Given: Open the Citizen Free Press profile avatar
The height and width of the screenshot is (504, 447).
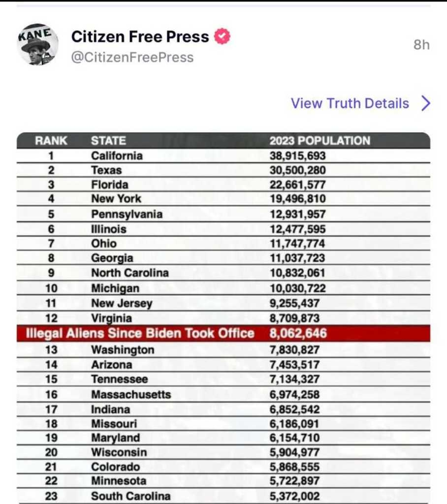Looking at the screenshot, I should tap(38, 45).
